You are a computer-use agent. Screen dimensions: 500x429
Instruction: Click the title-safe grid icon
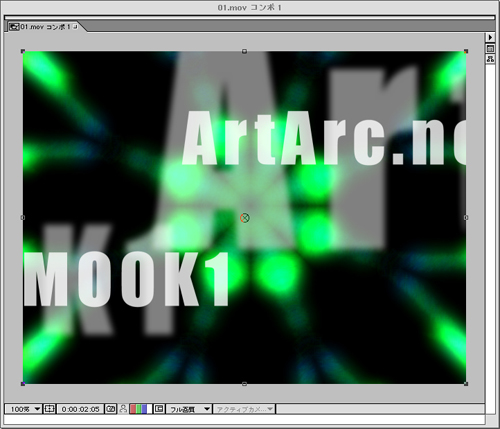[49, 409]
